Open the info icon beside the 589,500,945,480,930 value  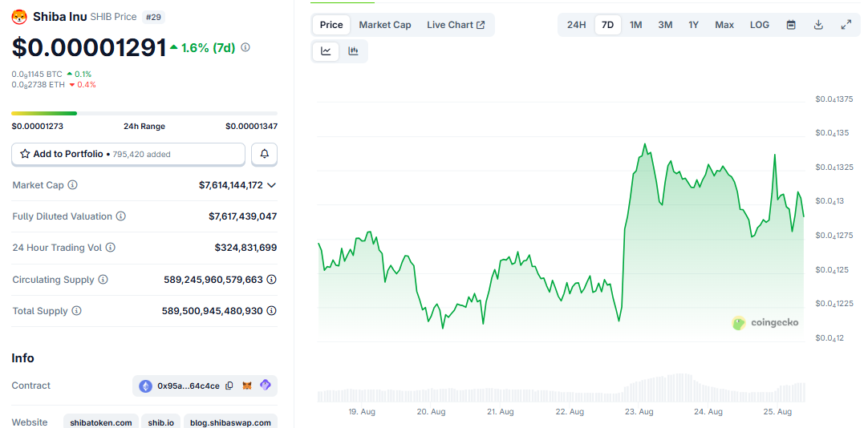point(271,311)
